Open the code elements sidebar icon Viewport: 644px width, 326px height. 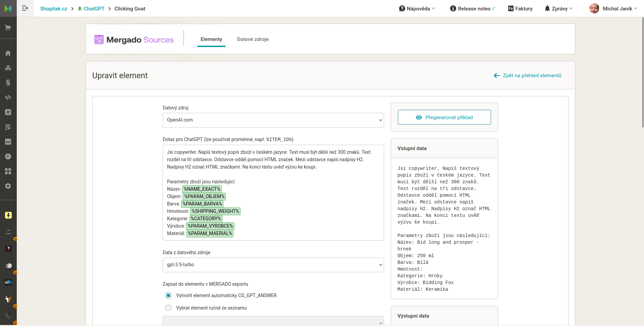[8, 97]
